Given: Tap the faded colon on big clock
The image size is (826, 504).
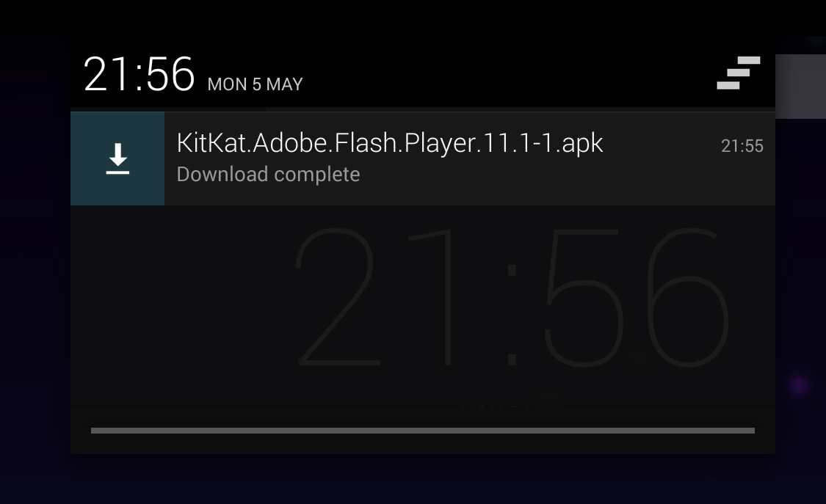Looking at the screenshot, I should pos(512,315).
